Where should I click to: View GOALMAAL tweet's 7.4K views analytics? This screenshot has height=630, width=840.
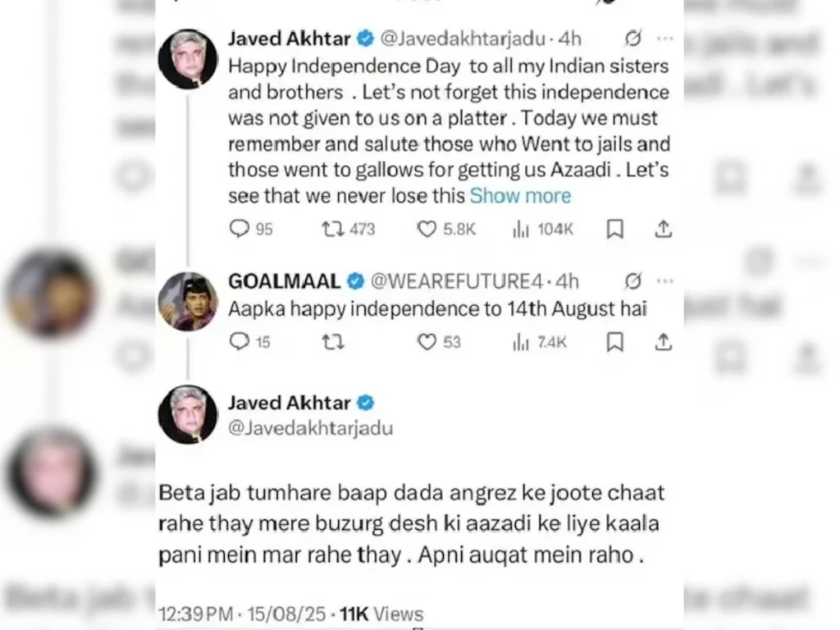[521, 341]
